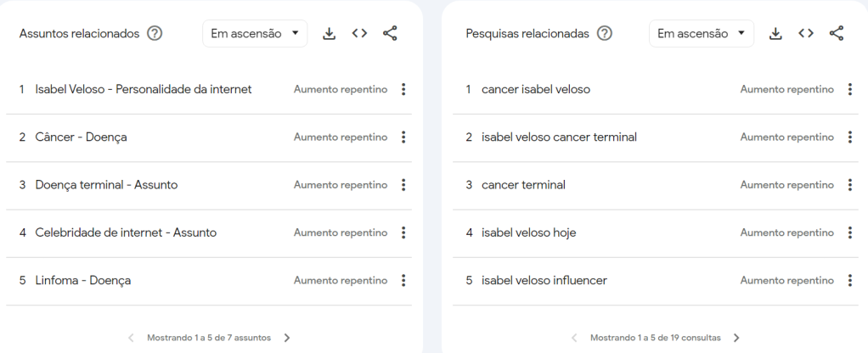Share the Assuntos relacionados card
The image size is (868, 353).
[x=390, y=34]
